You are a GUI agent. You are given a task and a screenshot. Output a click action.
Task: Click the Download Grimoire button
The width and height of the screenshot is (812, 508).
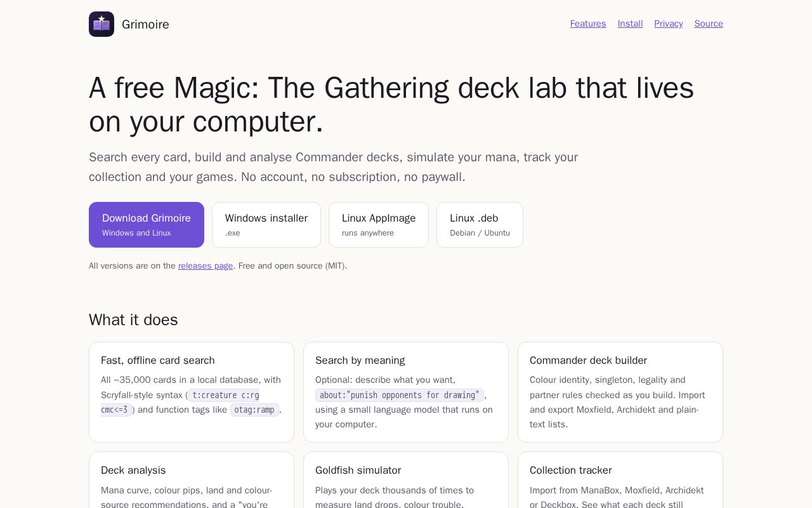tap(147, 225)
